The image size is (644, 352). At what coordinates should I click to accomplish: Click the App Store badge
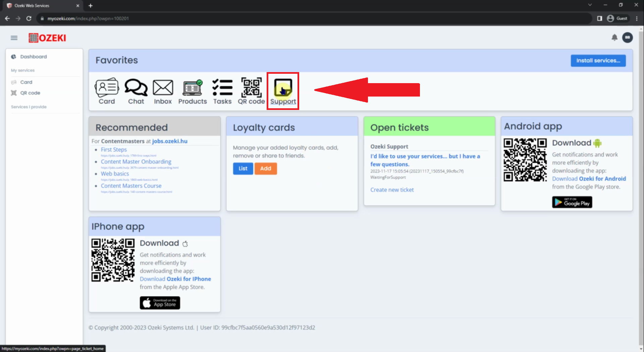coord(160,303)
